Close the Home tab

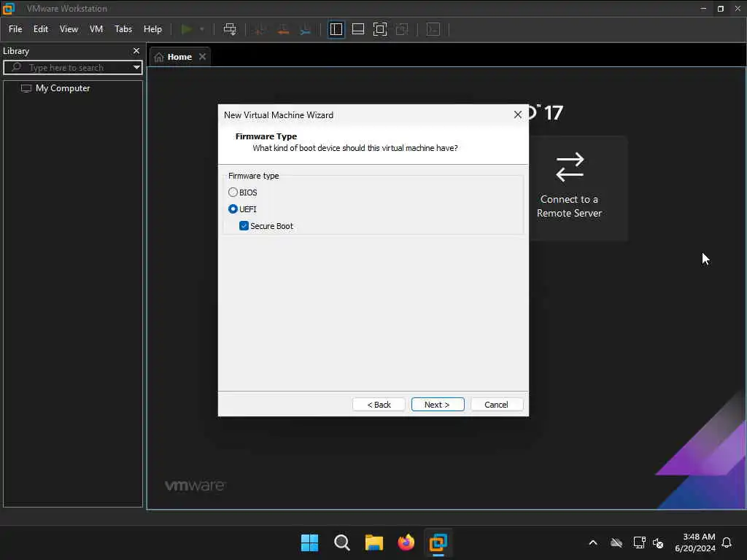pos(203,57)
